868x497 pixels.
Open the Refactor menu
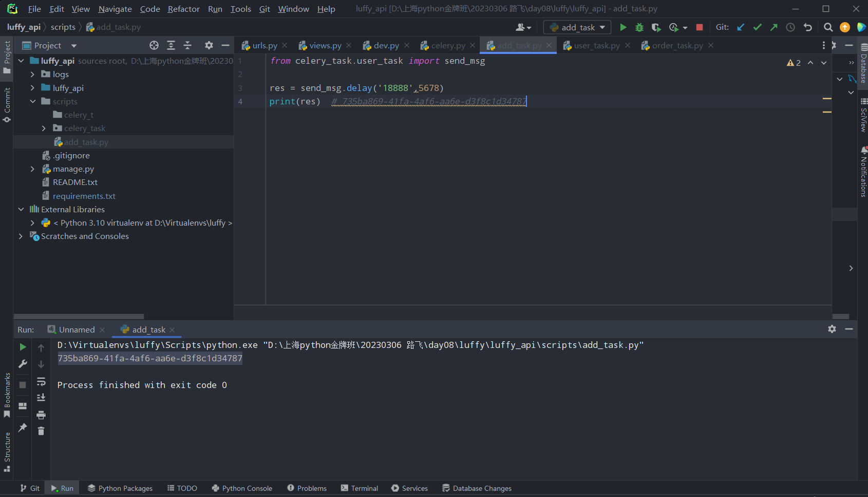[183, 9]
